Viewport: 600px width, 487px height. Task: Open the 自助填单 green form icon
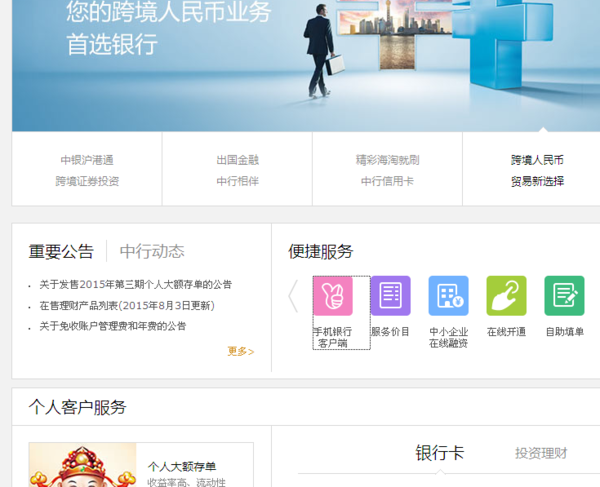[x=564, y=296]
